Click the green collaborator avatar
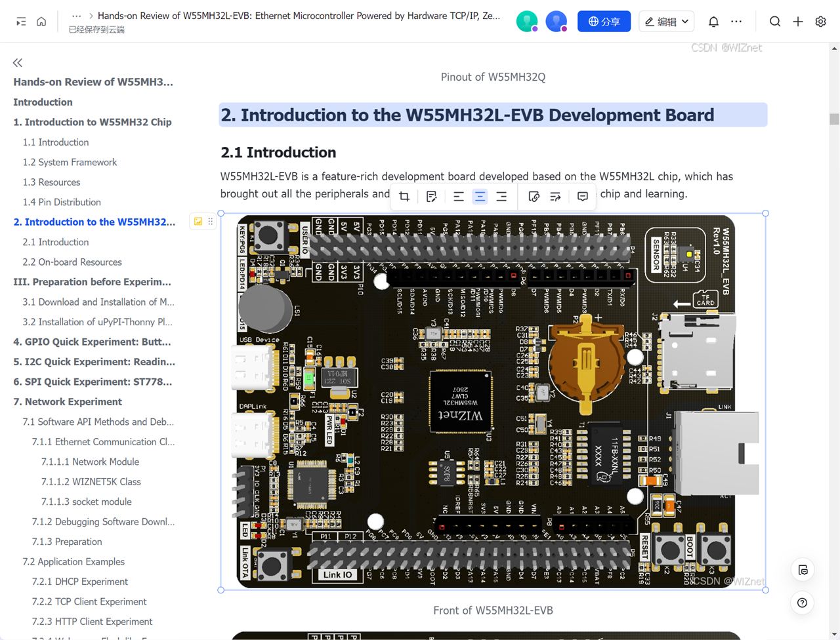This screenshot has height=640, width=840. tap(527, 22)
